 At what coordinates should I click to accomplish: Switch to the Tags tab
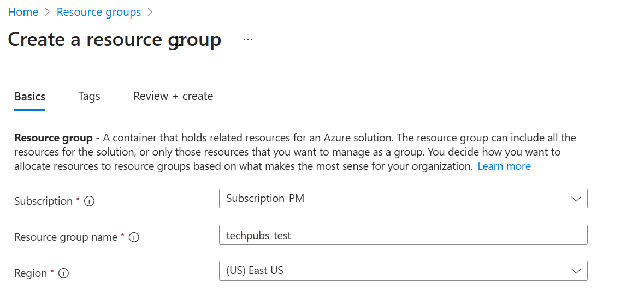(89, 97)
